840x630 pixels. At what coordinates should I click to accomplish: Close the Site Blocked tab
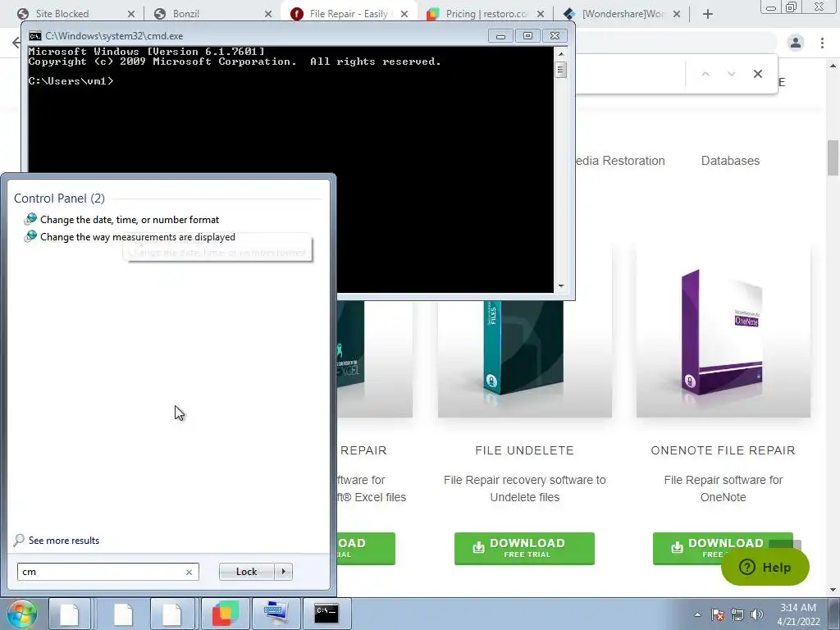(x=131, y=14)
